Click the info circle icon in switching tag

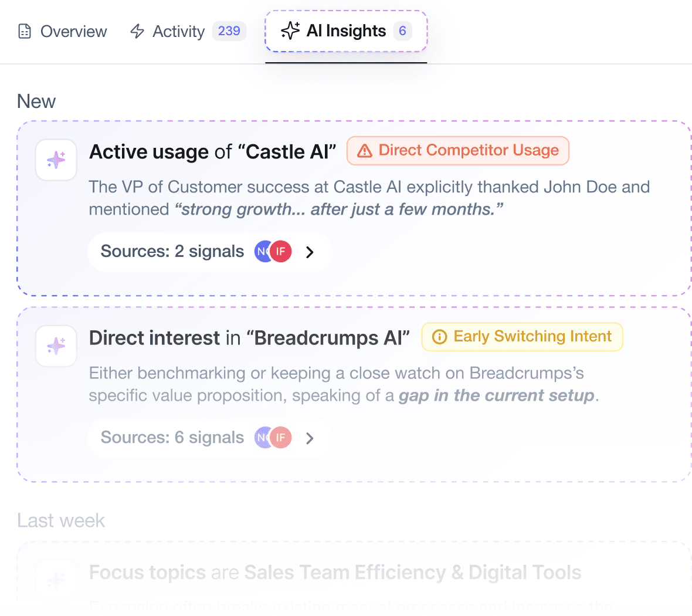(439, 337)
